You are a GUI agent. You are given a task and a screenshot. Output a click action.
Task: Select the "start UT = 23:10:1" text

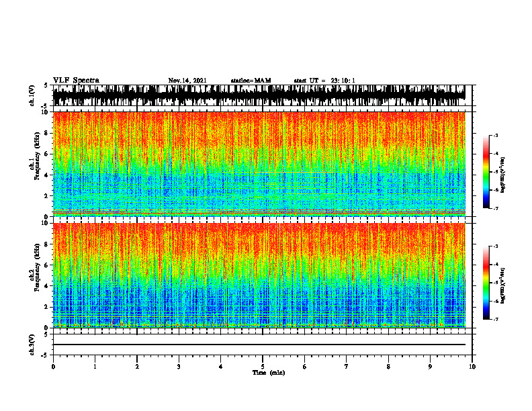tap(324, 81)
